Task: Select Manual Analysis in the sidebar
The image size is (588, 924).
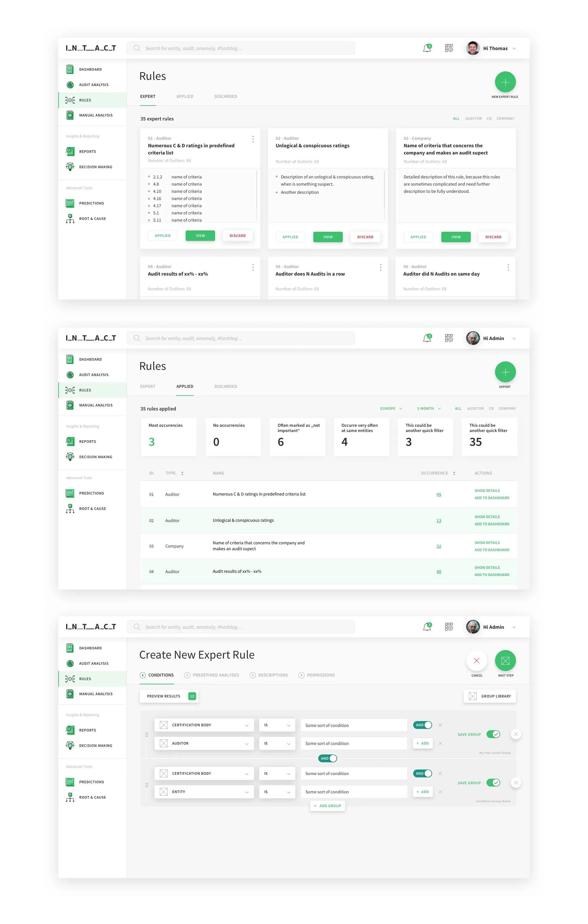Action: (x=96, y=115)
